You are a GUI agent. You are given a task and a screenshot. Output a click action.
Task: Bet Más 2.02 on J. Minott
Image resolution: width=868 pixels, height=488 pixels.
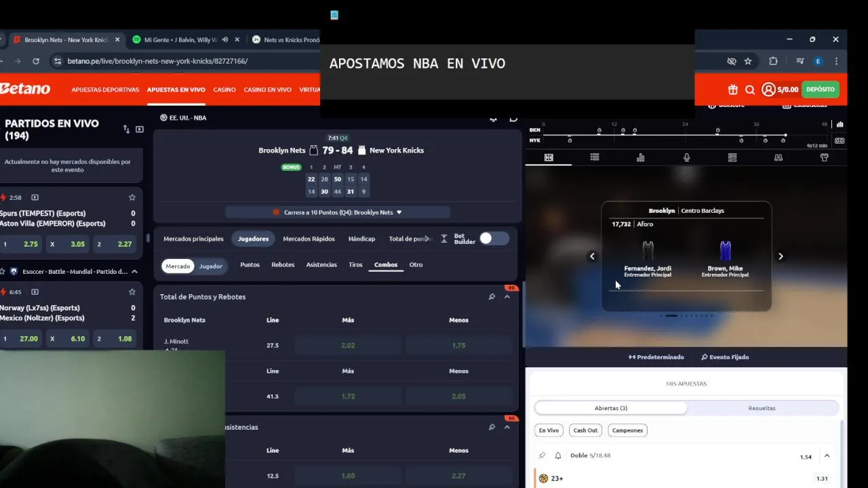click(x=348, y=345)
